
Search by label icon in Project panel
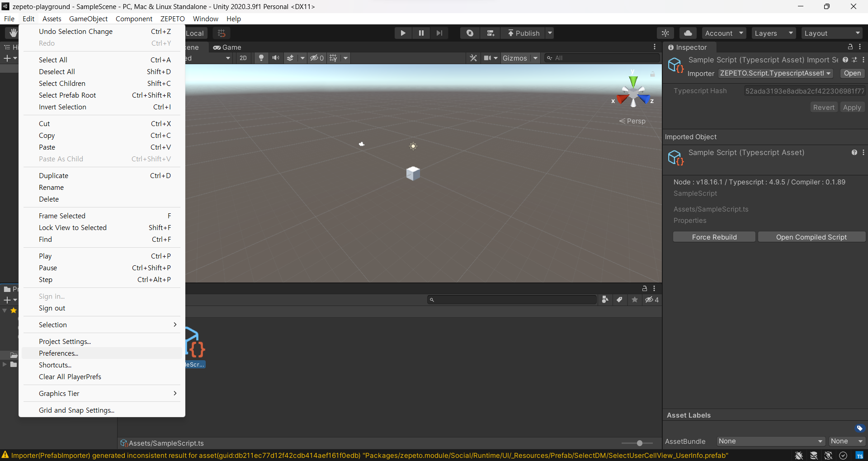coord(619,300)
